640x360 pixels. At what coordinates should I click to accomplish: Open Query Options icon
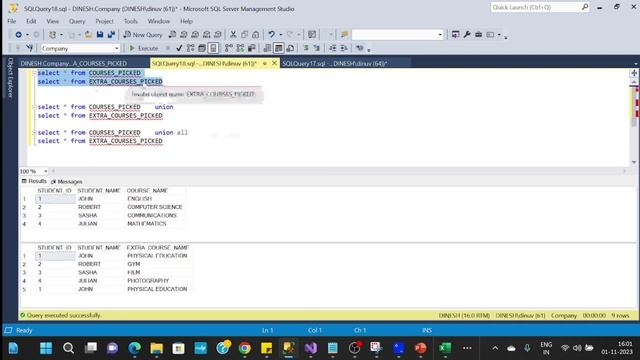(x=202, y=48)
